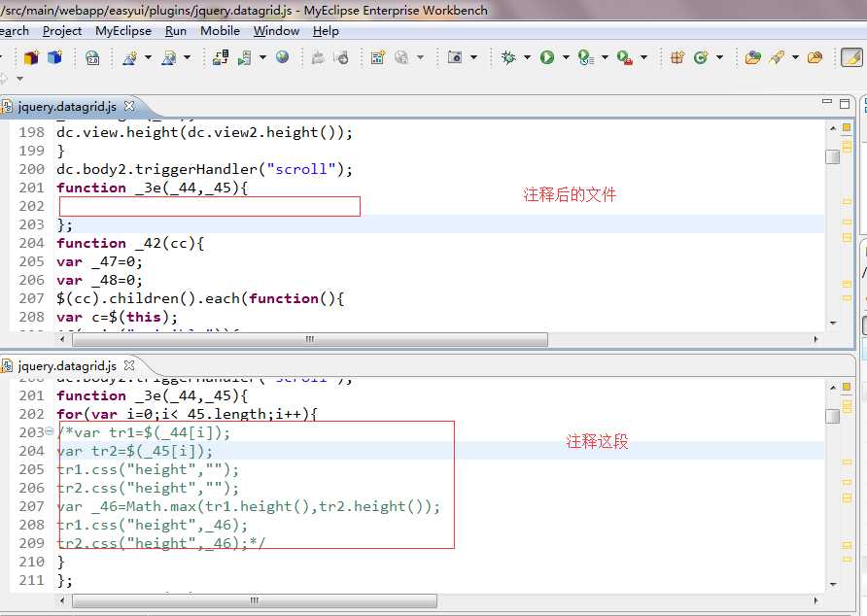Open dropdown next to second wizard icon
This screenshot has height=616, width=867.
pyautogui.click(x=187, y=57)
